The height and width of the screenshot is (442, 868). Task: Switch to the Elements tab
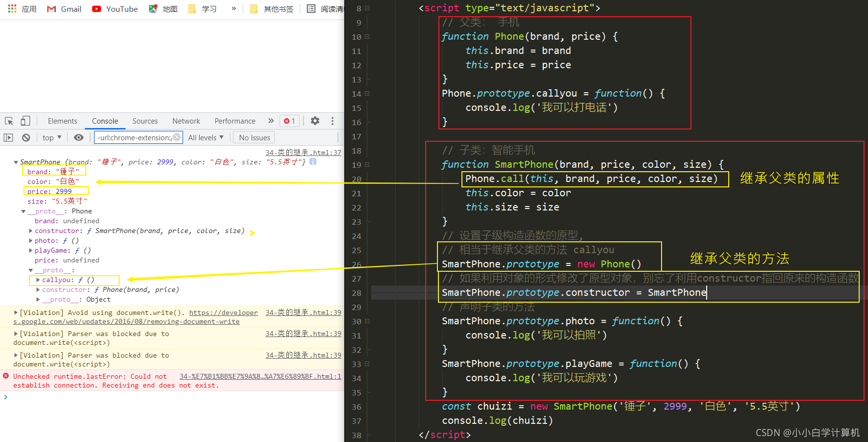point(62,121)
